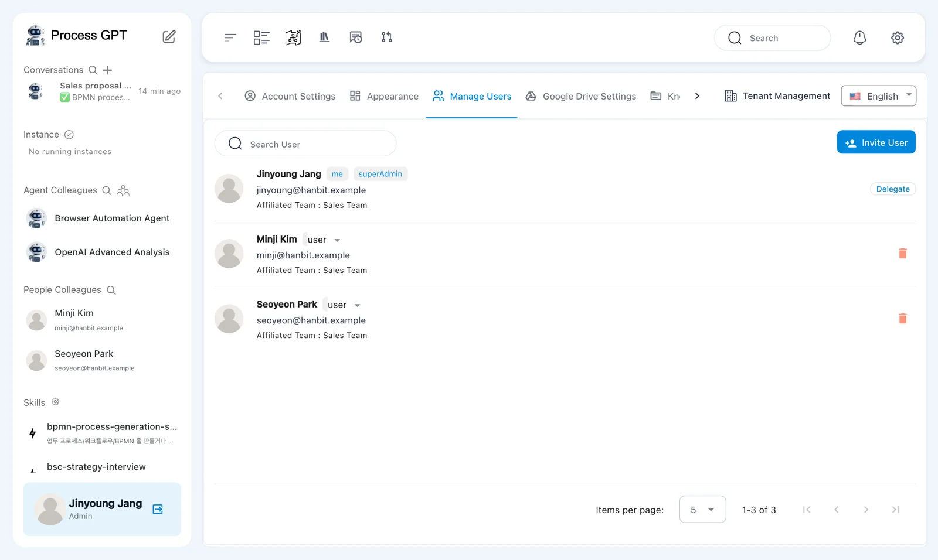Open the branch compare icon in the toolbar
This screenshot has width=938, height=560.
point(387,37)
